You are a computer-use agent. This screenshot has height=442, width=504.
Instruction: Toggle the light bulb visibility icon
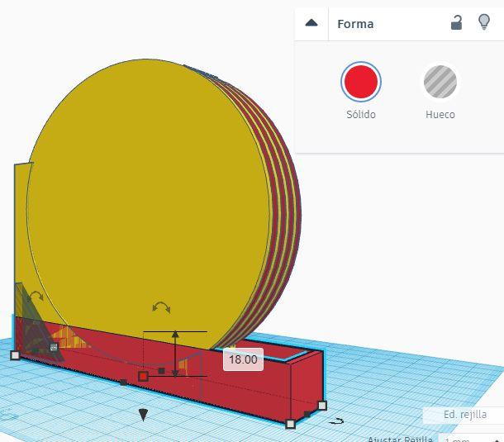tap(484, 22)
